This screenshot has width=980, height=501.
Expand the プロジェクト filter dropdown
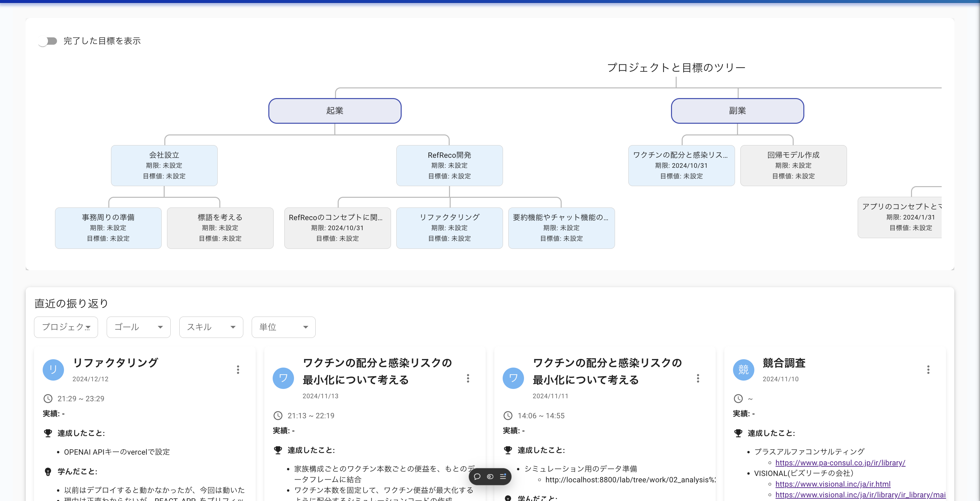[x=66, y=327]
